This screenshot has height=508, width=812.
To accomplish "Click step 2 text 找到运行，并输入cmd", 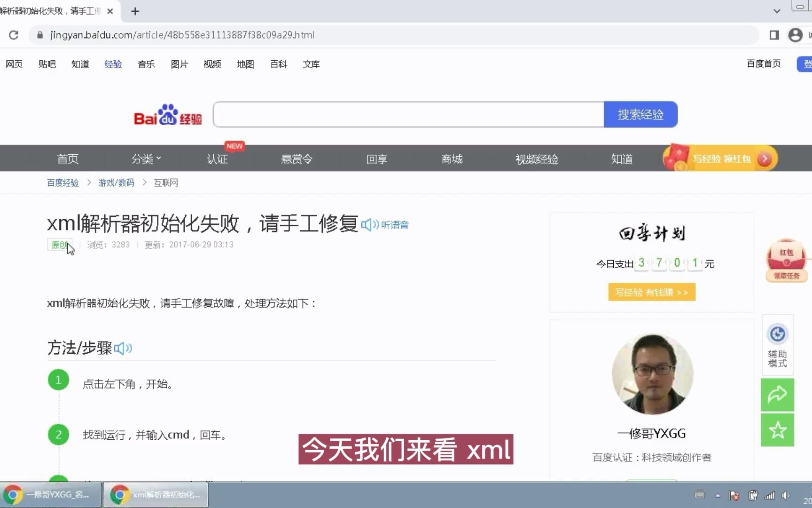I will 155,435.
